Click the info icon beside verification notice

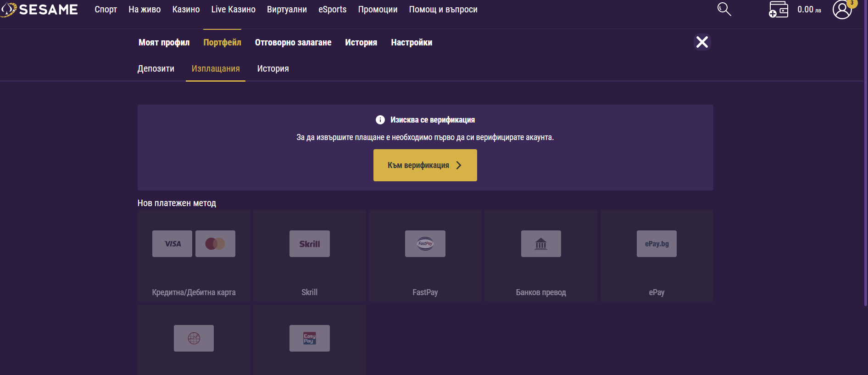pos(380,120)
